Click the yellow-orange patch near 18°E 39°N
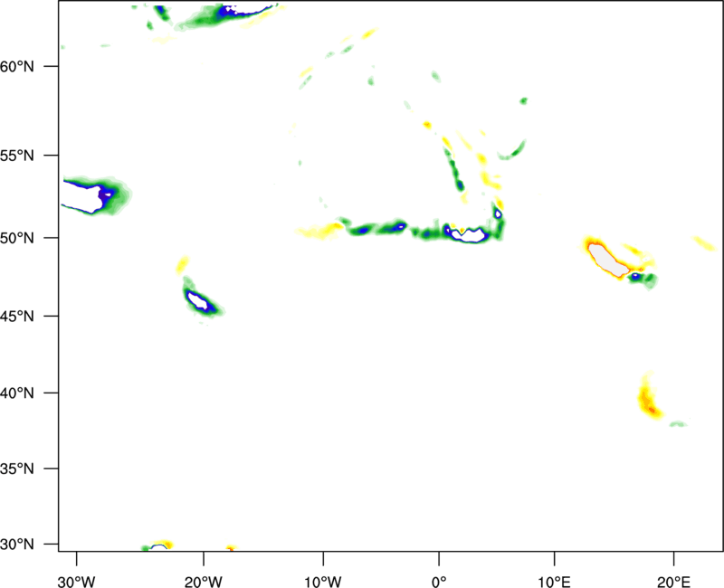This screenshot has width=724, height=588. 649,398
